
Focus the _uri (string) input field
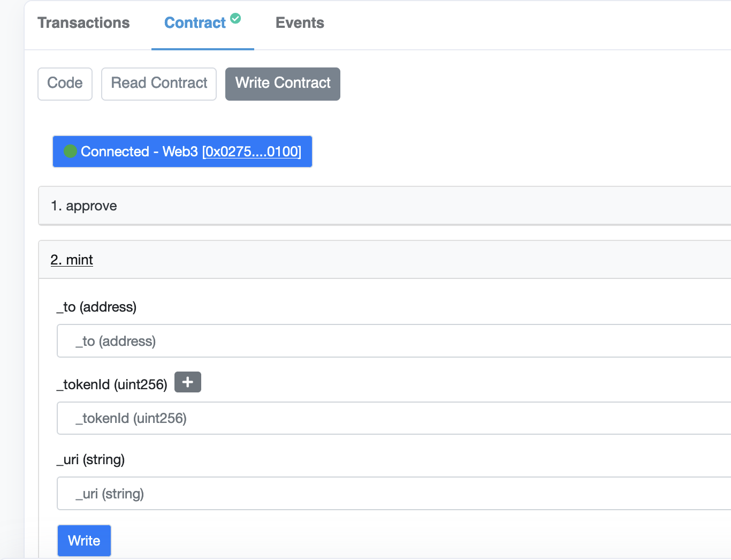pyautogui.click(x=394, y=494)
